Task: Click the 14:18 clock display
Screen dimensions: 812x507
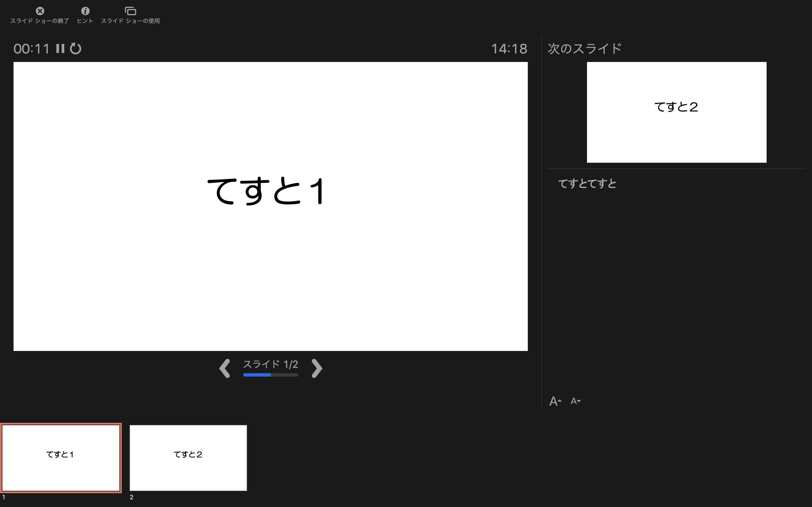Action: [x=510, y=49]
